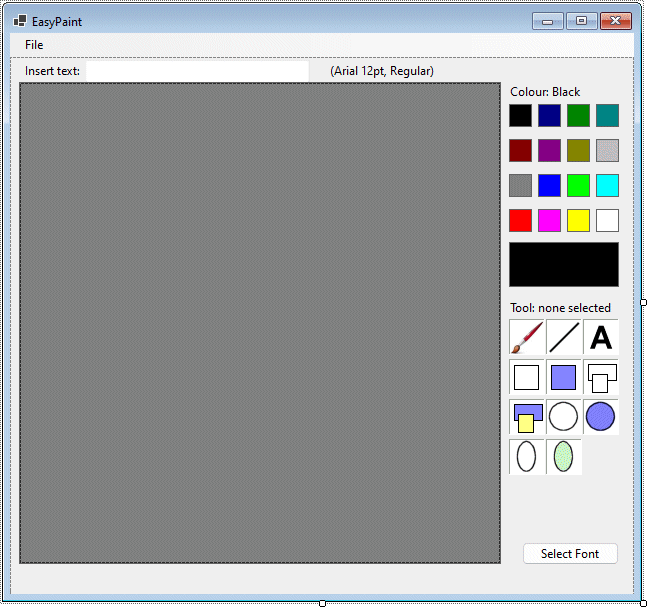Select the paintbrush tool

527,338
